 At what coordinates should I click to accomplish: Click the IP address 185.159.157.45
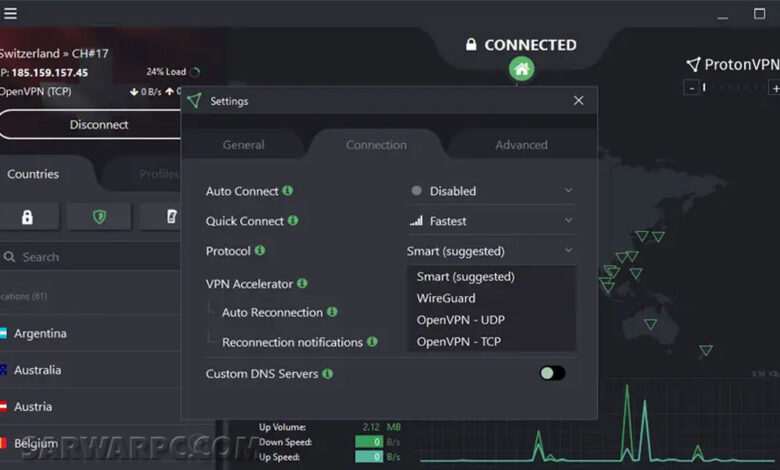50,73
